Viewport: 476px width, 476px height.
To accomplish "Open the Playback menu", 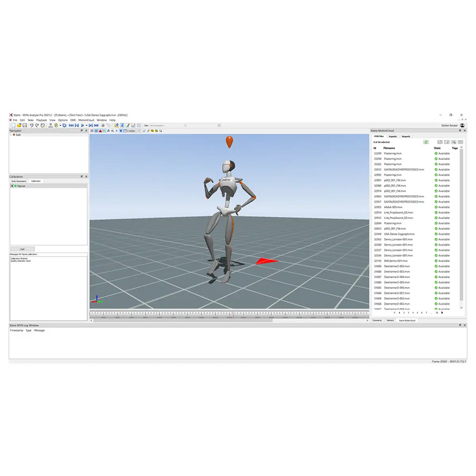I will (x=41, y=120).
